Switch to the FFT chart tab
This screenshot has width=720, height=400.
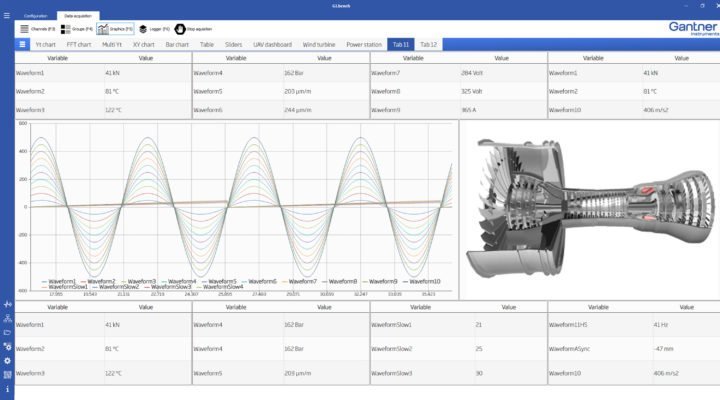(79, 45)
